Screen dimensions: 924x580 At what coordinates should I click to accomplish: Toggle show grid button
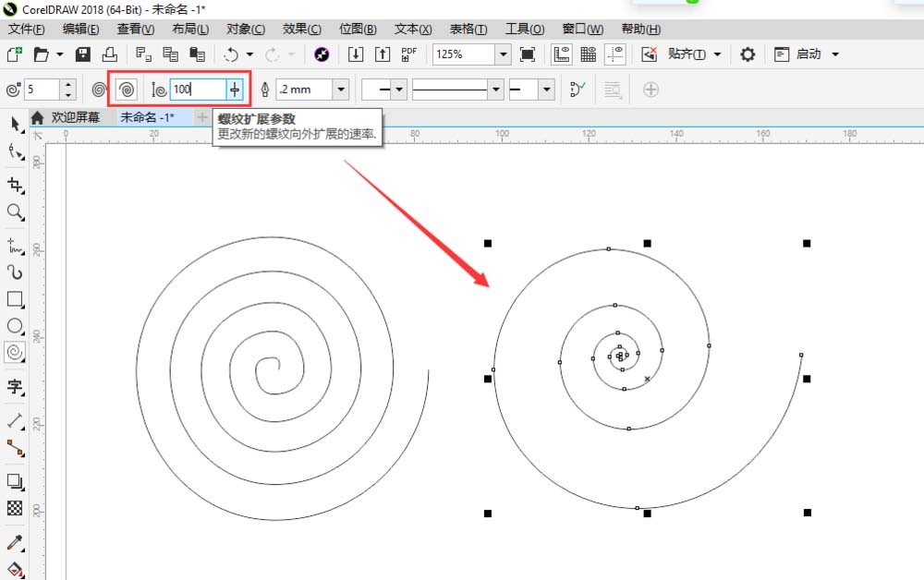click(588, 54)
